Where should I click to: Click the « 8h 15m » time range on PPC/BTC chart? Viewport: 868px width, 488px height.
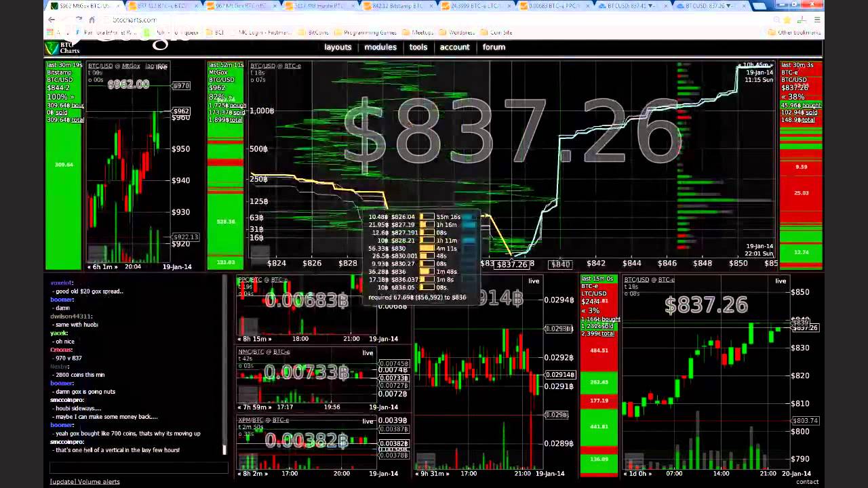254,339
